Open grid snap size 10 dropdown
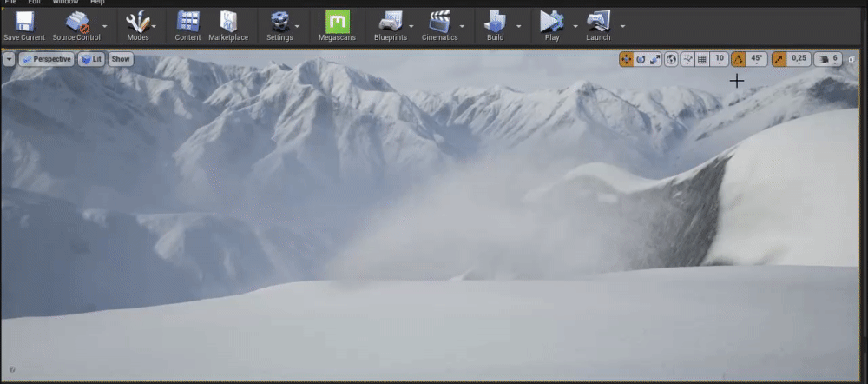The image size is (868, 384). click(x=719, y=59)
